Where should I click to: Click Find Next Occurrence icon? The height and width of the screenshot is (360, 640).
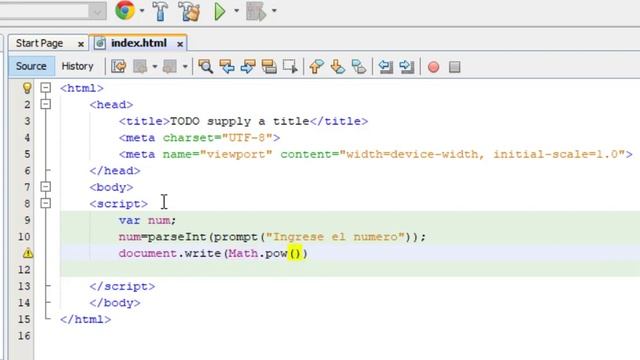tap(248, 67)
